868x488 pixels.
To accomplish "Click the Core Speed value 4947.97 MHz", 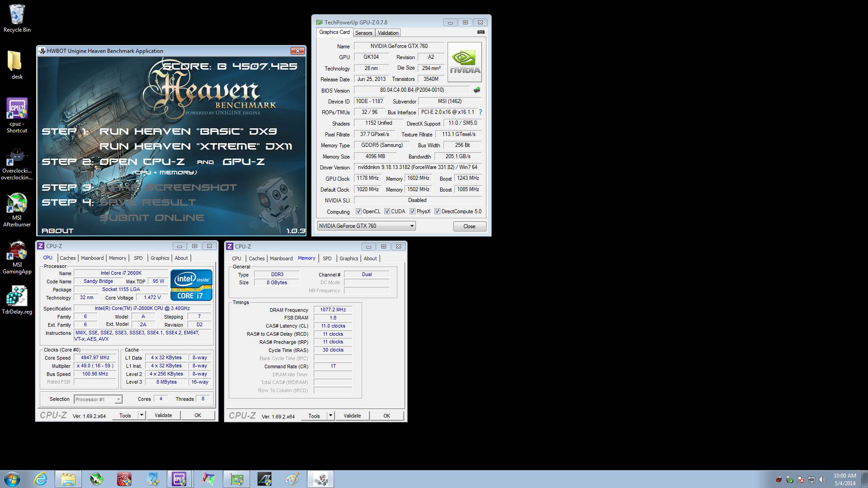I will (95, 357).
